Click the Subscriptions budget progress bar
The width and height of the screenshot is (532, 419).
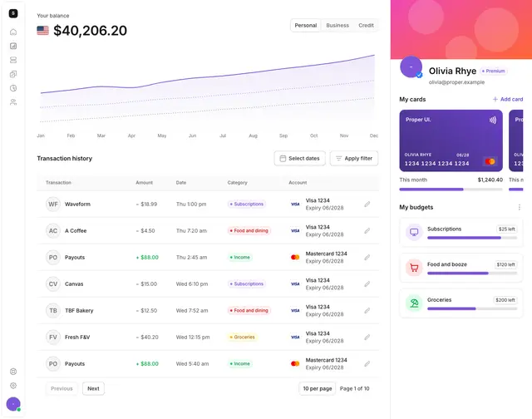(472, 238)
